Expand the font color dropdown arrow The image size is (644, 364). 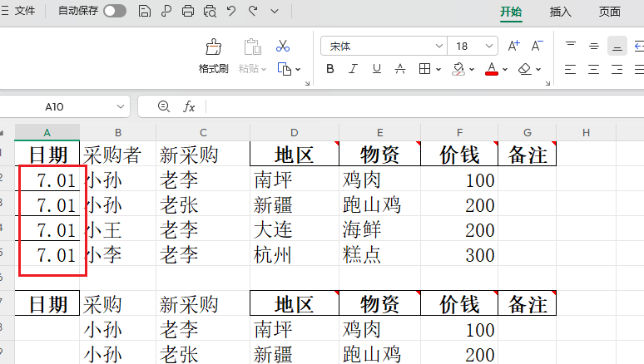tap(505, 69)
